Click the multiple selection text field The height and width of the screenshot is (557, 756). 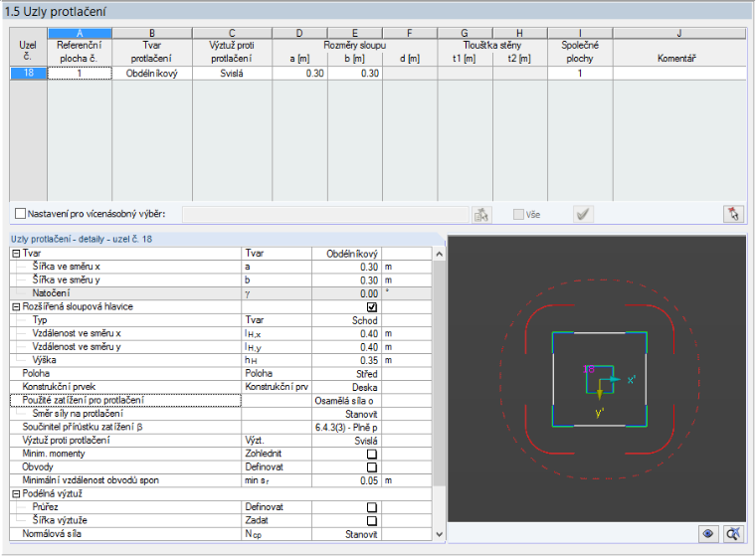[325, 214]
